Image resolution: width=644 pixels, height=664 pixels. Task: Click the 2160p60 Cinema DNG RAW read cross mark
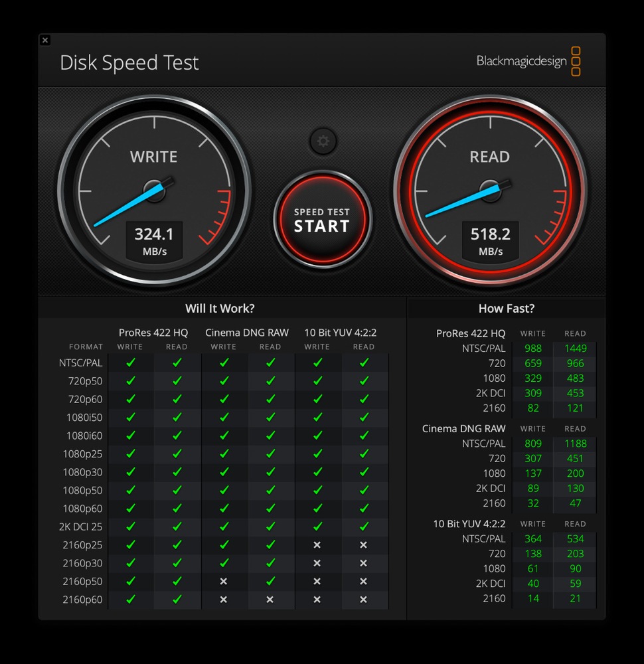(270, 600)
